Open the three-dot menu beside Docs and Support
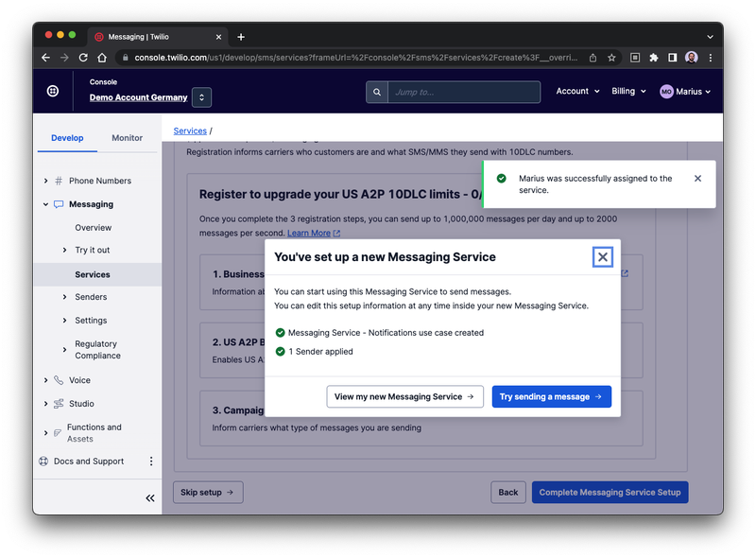 point(149,461)
